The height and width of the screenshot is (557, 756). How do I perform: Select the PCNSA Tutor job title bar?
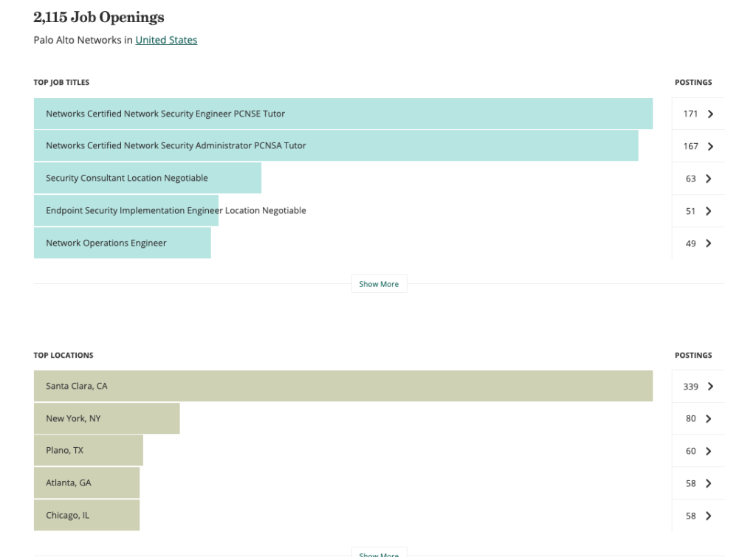tap(335, 146)
